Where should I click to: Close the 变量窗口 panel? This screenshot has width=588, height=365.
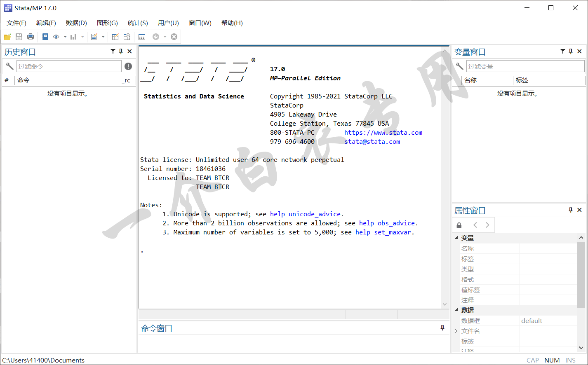[579, 51]
